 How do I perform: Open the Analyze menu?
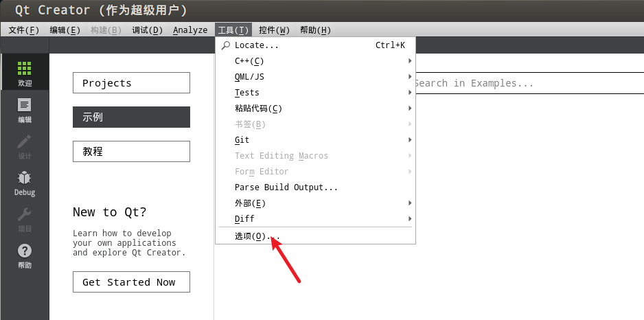pos(190,30)
